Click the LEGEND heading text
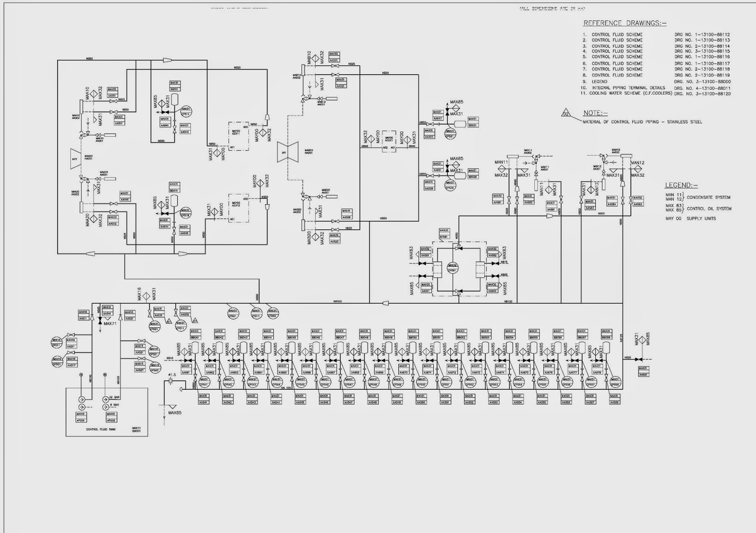Screen dimensions: 756x533 [681, 185]
